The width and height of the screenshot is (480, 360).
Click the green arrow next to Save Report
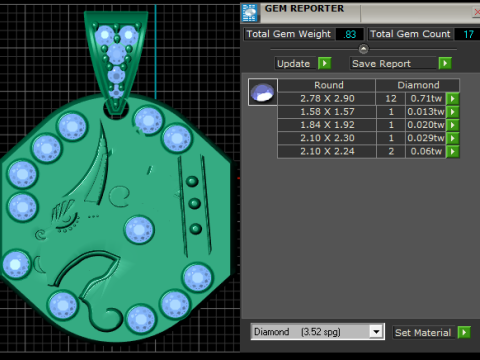(445, 63)
